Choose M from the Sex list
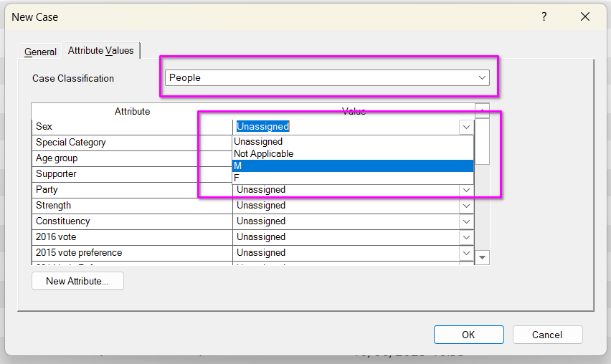The image size is (611, 364). click(x=352, y=166)
